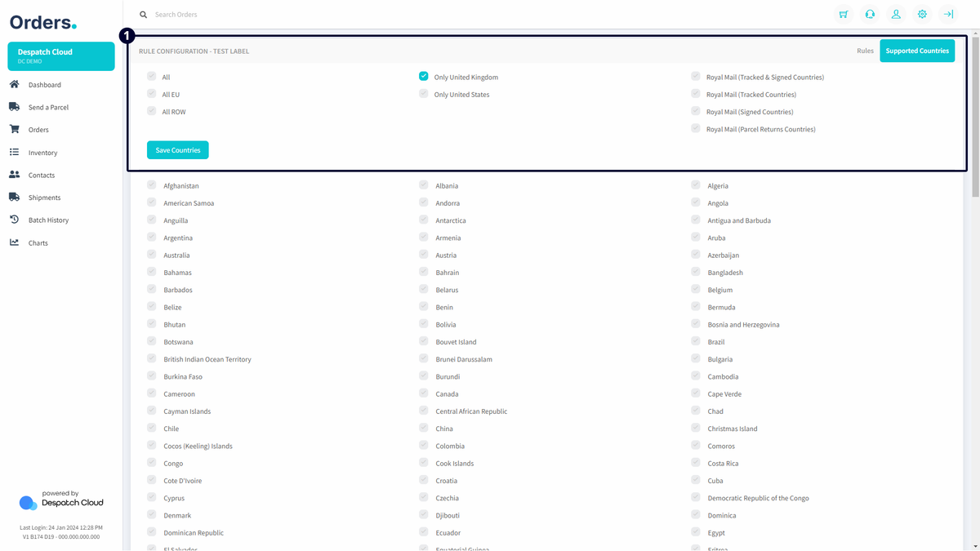The height and width of the screenshot is (551, 980).
Task: Click the Inventory list icon
Action: (14, 153)
